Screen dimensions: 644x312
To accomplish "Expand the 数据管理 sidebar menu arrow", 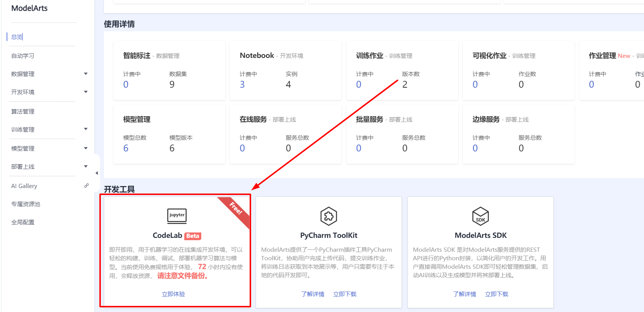I will click(x=86, y=74).
